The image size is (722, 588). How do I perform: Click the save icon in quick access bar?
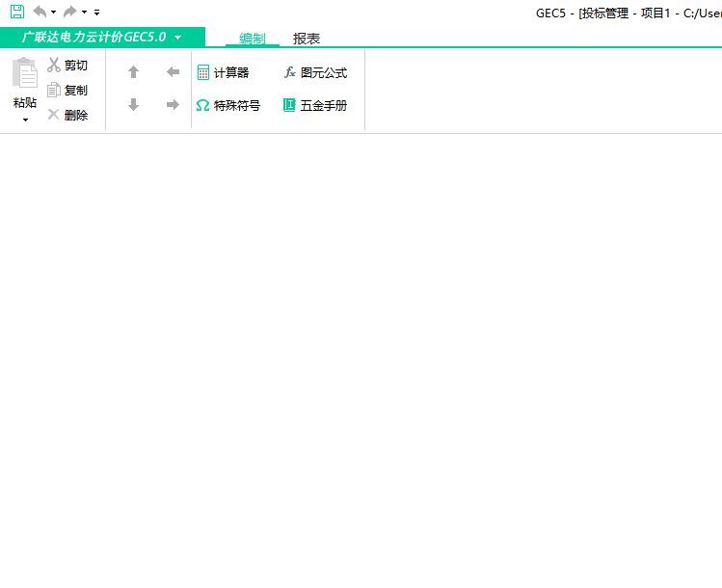17,12
